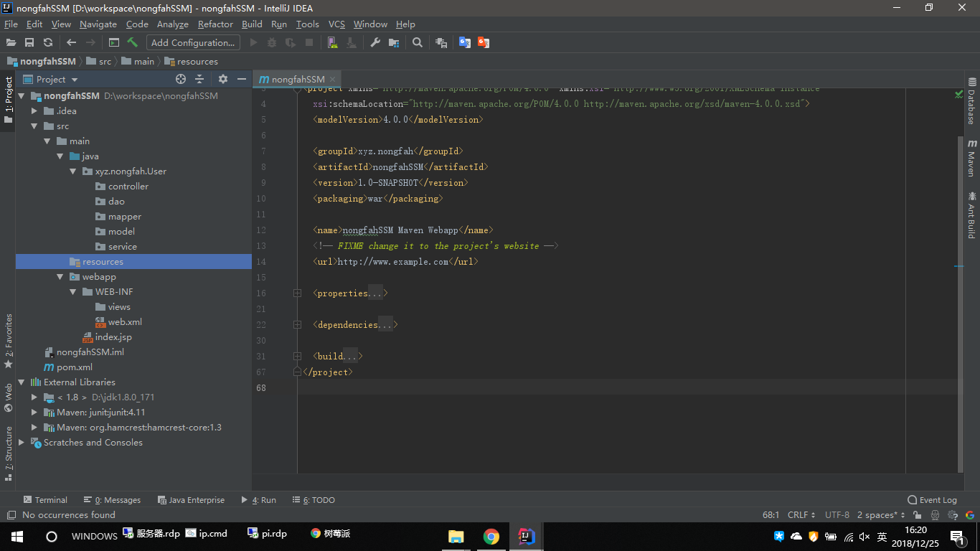This screenshot has height=551, width=980.
Task: Open the File menu
Action: [11, 24]
